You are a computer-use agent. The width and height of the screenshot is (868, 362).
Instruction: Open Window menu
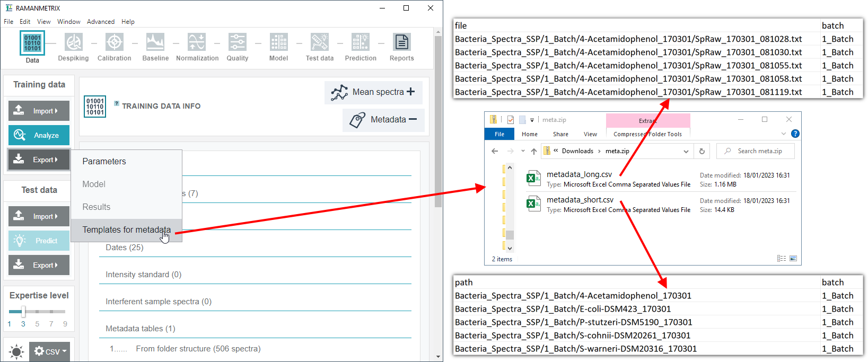69,22
